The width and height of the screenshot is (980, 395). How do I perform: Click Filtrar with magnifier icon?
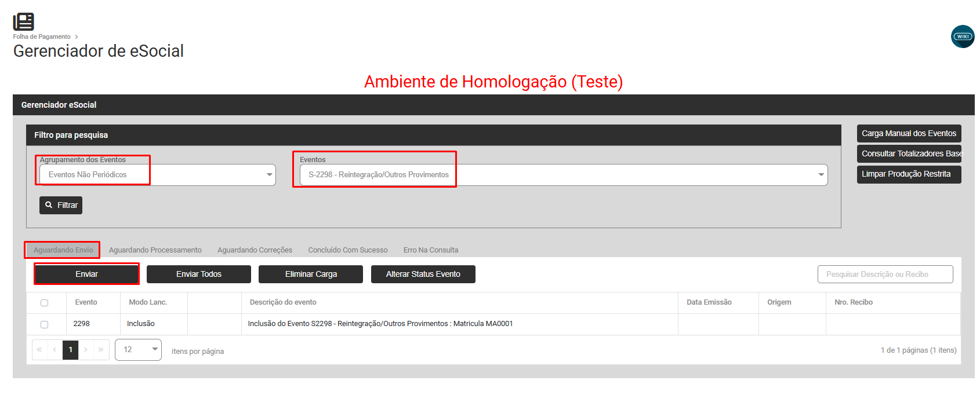tap(61, 206)
